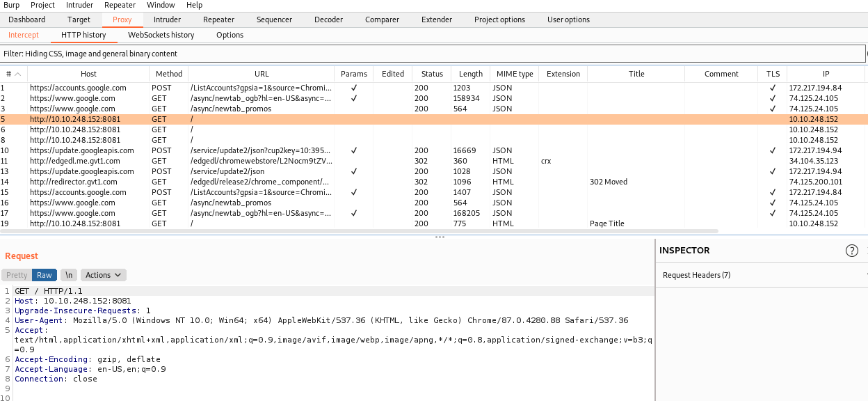This screenshot has width=868, height=401.
Task: Select the HTTP history sub-tab
Action: pos(83,35)
